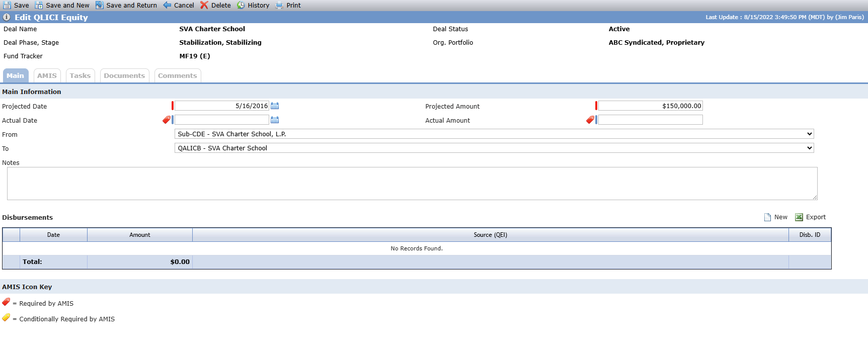Click the SVA Charter School deal name

[212, 29]
